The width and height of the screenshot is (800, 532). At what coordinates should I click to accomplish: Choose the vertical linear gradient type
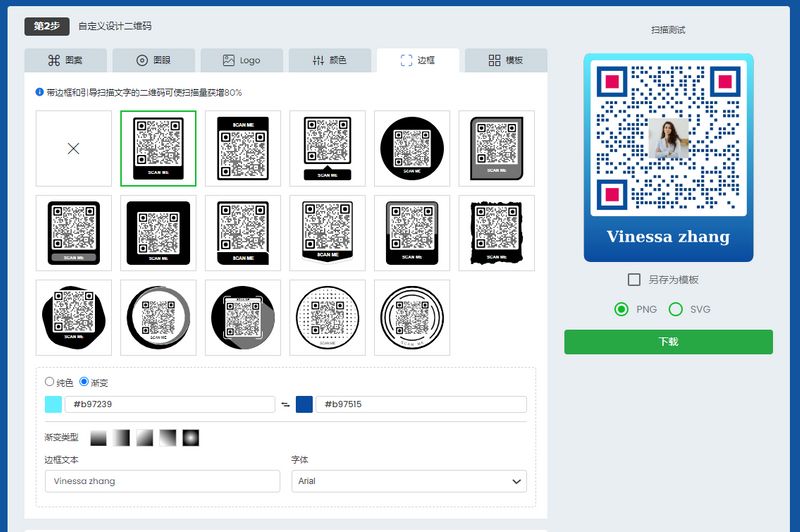point(98,438)
